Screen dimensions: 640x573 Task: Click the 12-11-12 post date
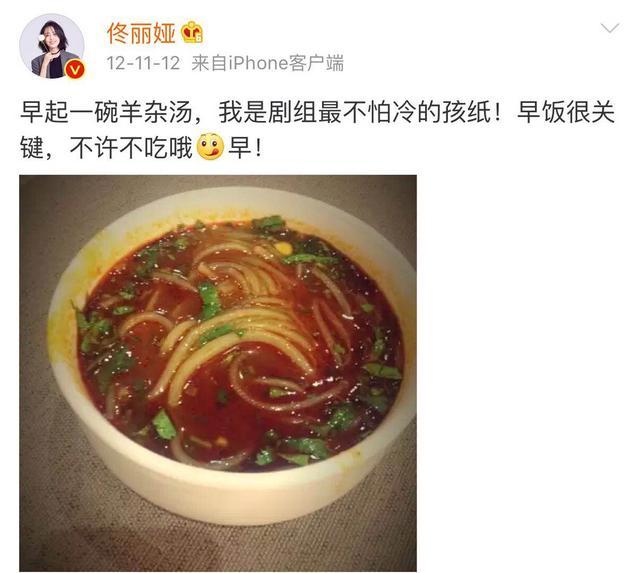point(143,63)
